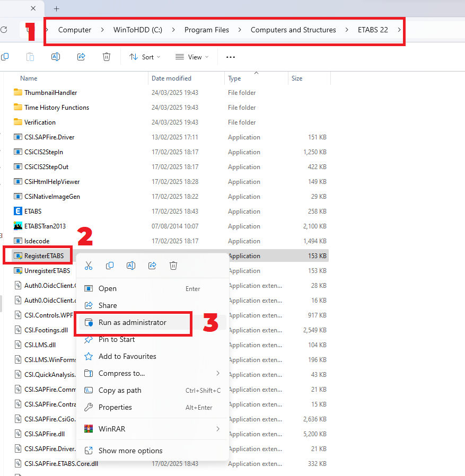
Task: Click the Share icon in context menu
Action: pos(152,266)
